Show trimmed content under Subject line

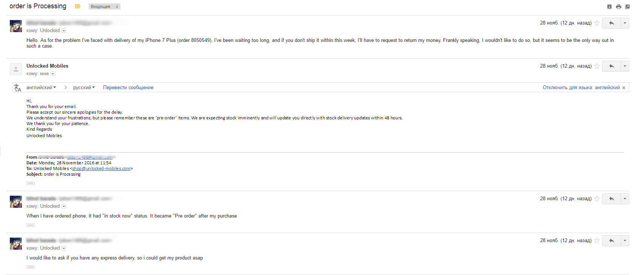tap(31, 183)
